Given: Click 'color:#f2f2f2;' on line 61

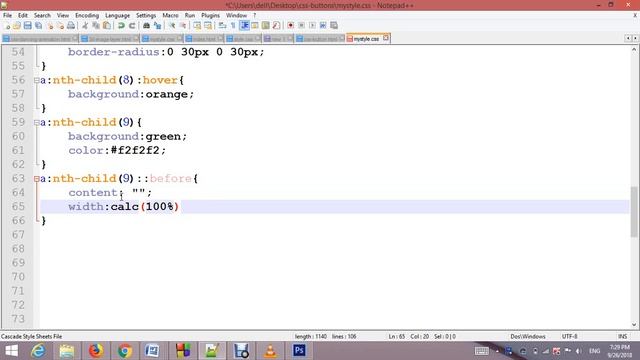Looking at the screenshot, I should (x=117, y=151).
